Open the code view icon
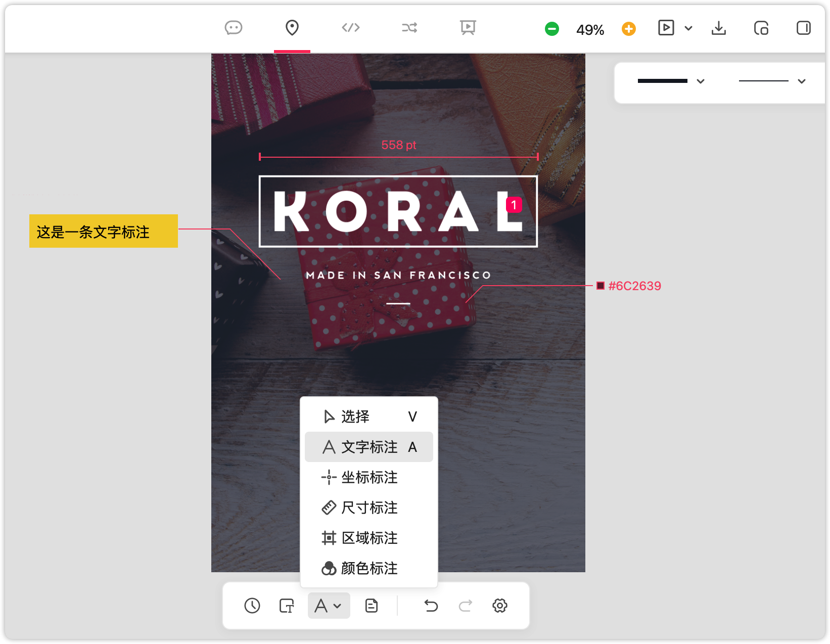Image resolution: width=830 pixels, height=644 pixels. (351, 28)
